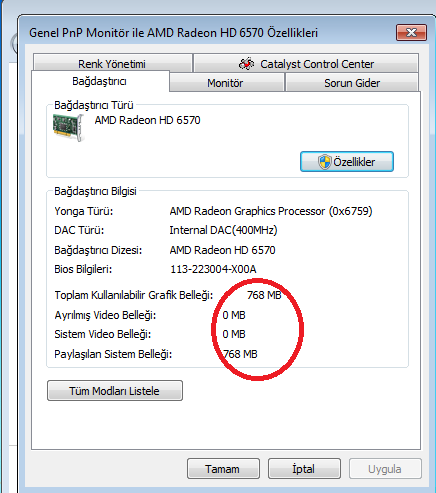Screen dimensions: 436x493
Task: Click Tüm Modları Listele button
Action: tap(115, 390)
